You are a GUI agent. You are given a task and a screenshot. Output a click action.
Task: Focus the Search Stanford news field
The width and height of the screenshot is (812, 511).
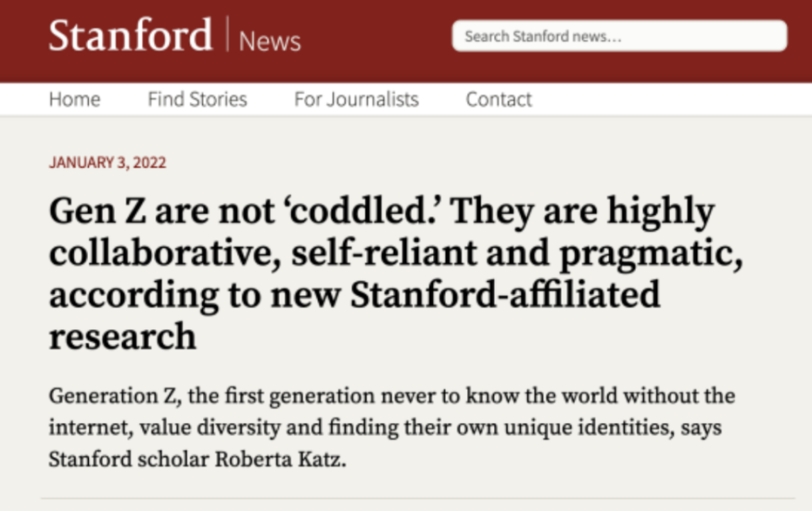click(x=619, y=36)
